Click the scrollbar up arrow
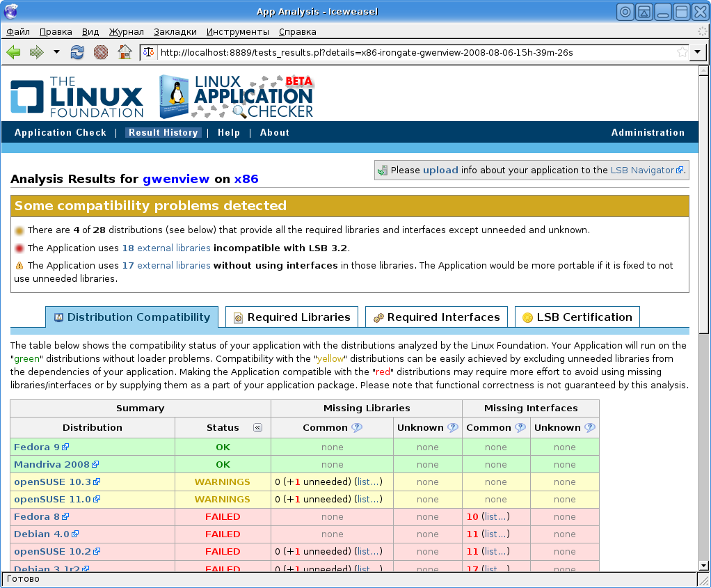This screenshot has height=588, width=711. point(703,71)
